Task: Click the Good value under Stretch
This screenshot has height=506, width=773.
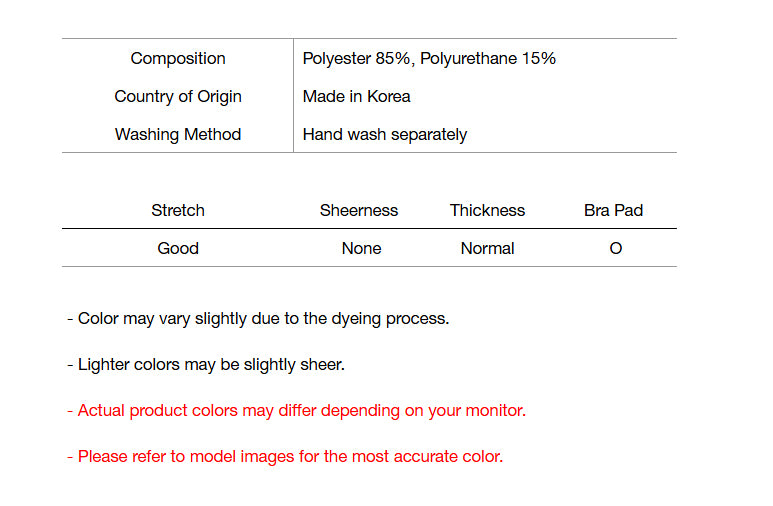Action: click(178, 248)
